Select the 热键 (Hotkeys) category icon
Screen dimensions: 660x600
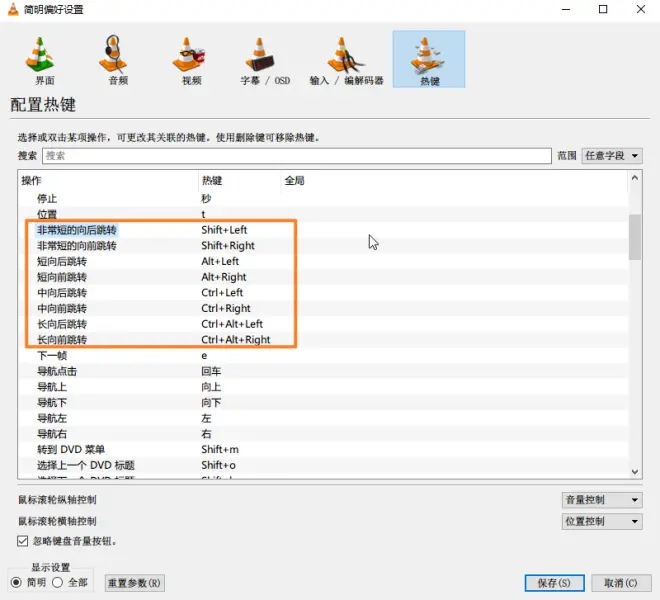tap(429, 59)
